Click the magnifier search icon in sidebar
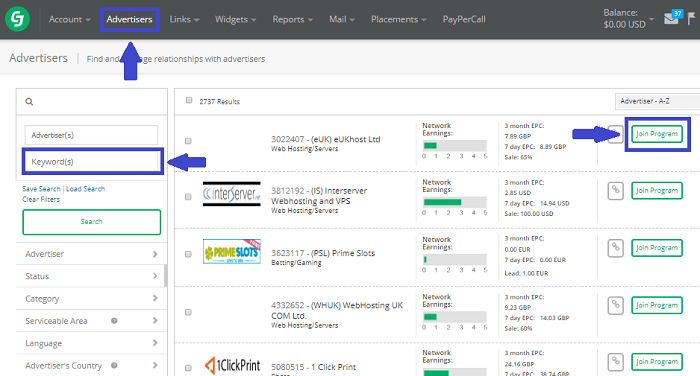This screenshot has height=376, width=700. [29, 102]
